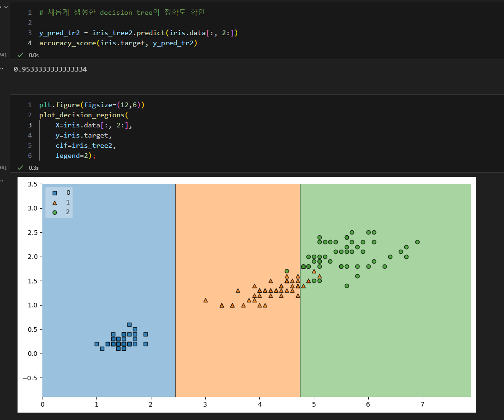This screenshot has height=420, width=504.
Task: Click the blue square legend marker for class 0
Action: pos(54,193)
